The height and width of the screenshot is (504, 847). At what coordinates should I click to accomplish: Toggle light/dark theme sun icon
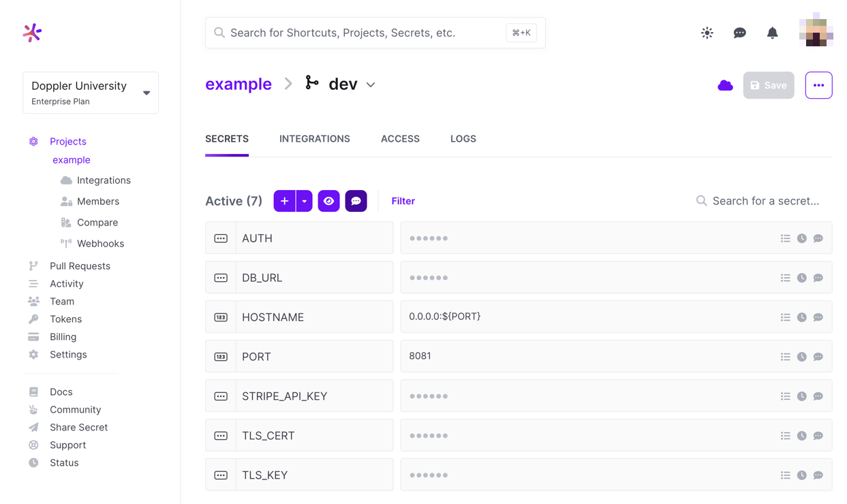click(707, 33)
